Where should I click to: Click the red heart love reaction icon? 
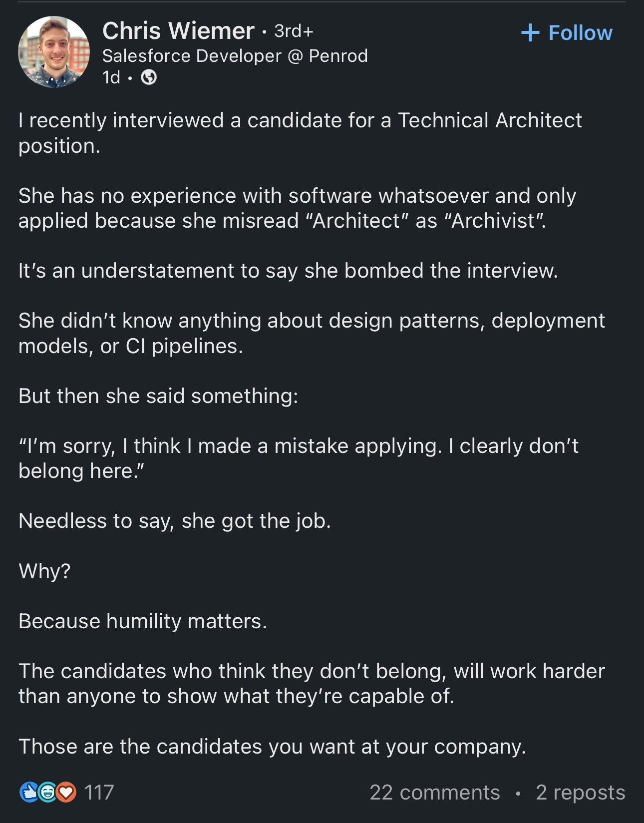tap(66, 792)
